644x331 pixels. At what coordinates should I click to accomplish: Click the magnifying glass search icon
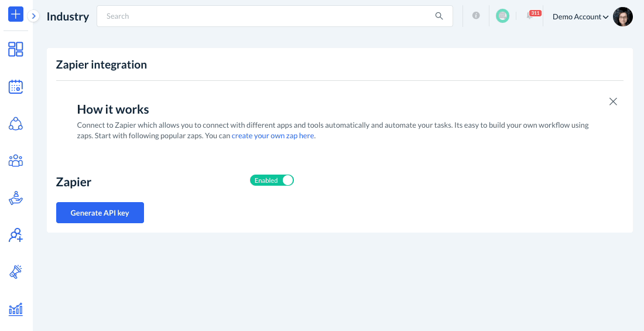point(439,16)
